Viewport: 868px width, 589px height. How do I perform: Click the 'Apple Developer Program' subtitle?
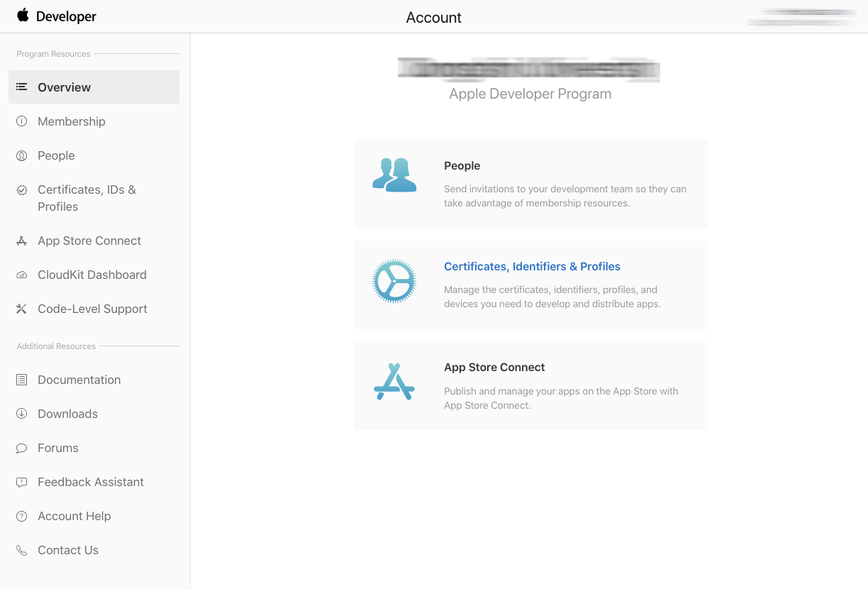tap(530, 94)
